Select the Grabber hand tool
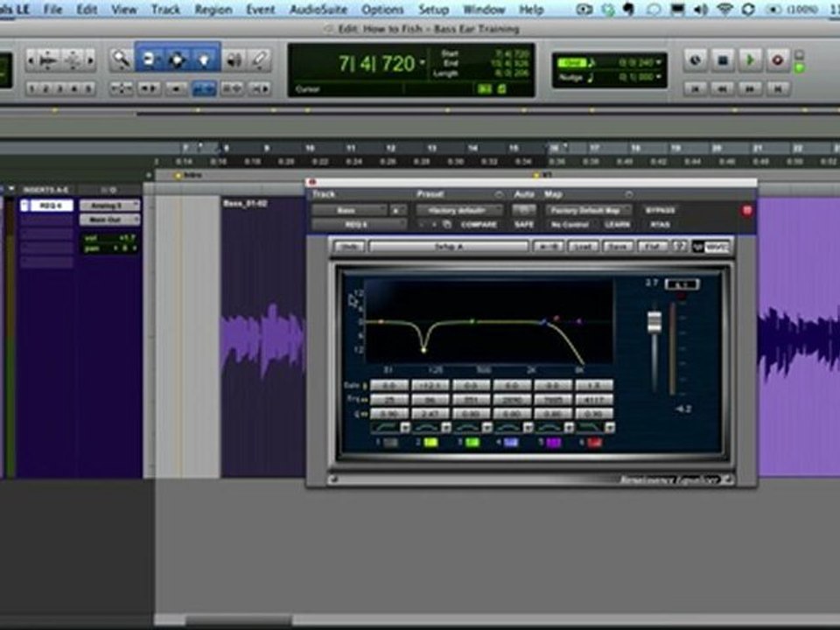Viewport: 840px width, 630px height. (205, 59)
